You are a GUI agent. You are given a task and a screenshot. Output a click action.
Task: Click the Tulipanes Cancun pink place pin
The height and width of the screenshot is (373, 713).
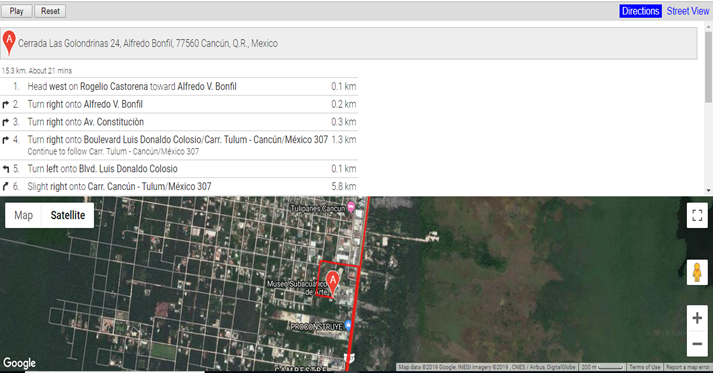351,207
